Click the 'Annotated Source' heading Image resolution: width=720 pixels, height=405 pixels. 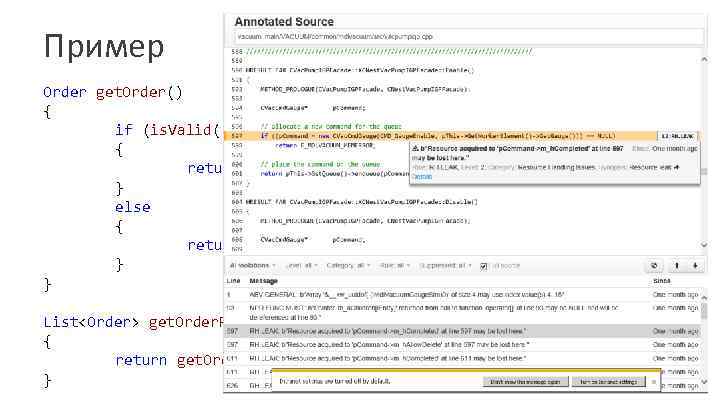click(284, 22)
